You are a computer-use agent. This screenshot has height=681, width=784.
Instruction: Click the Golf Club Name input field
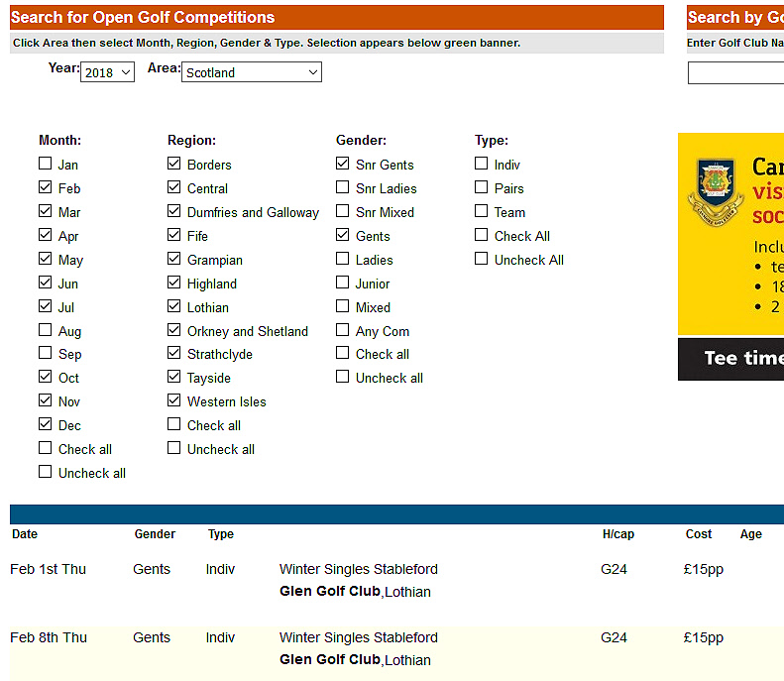735,73
